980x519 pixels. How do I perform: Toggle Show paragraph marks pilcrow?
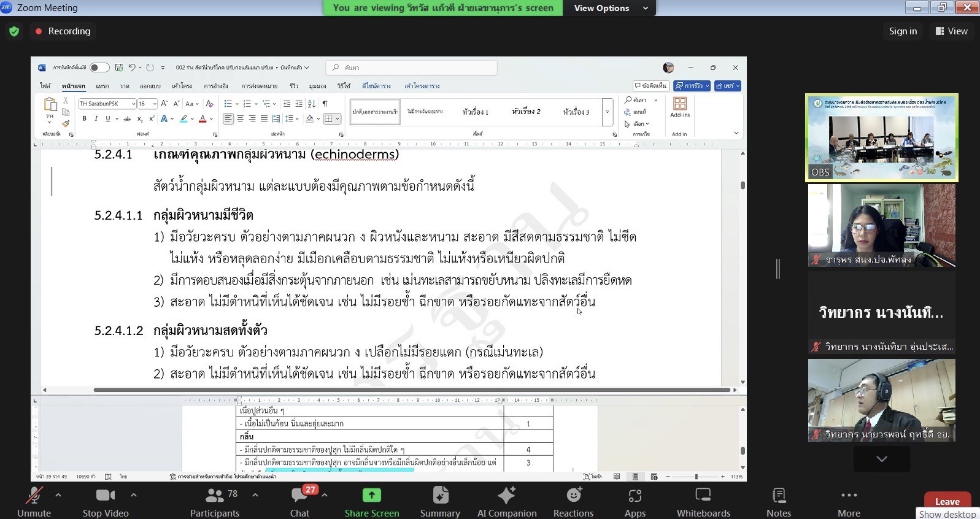pos(325,104)
